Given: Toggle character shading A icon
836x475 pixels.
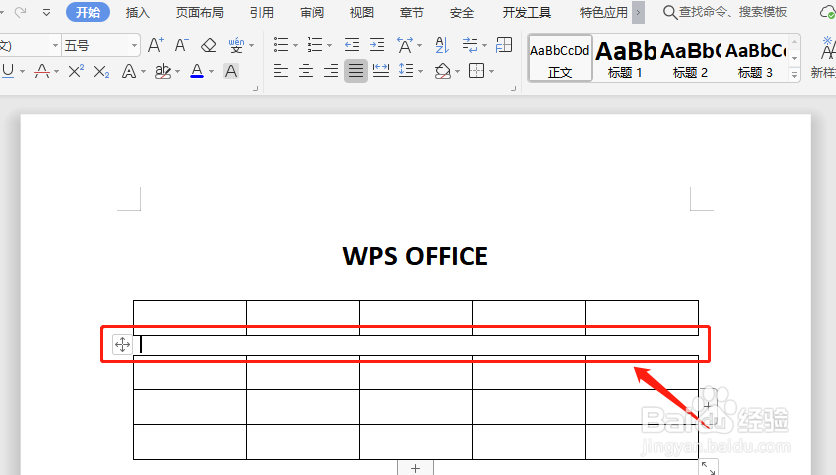Looking at the screenshot, I should coord(231,71).
